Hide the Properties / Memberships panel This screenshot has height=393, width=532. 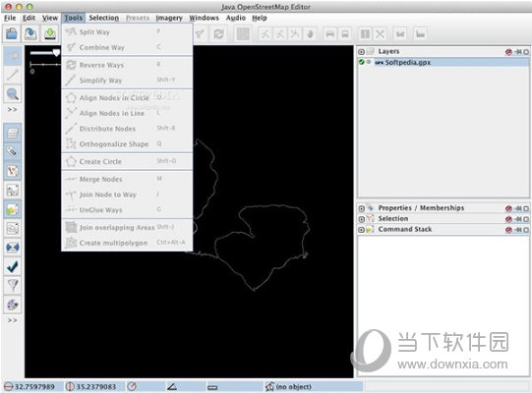508,208
